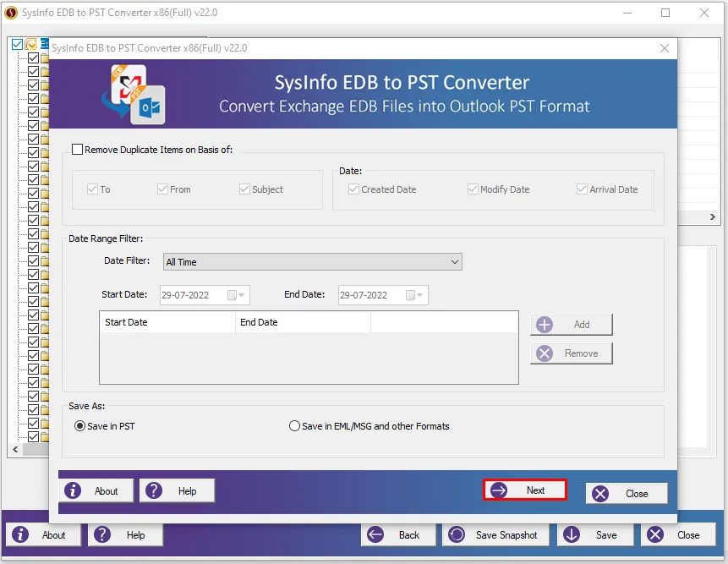Screen dimensions: 728x564
Task: Click the Save Snapshot icon
Action: (457, 535)
